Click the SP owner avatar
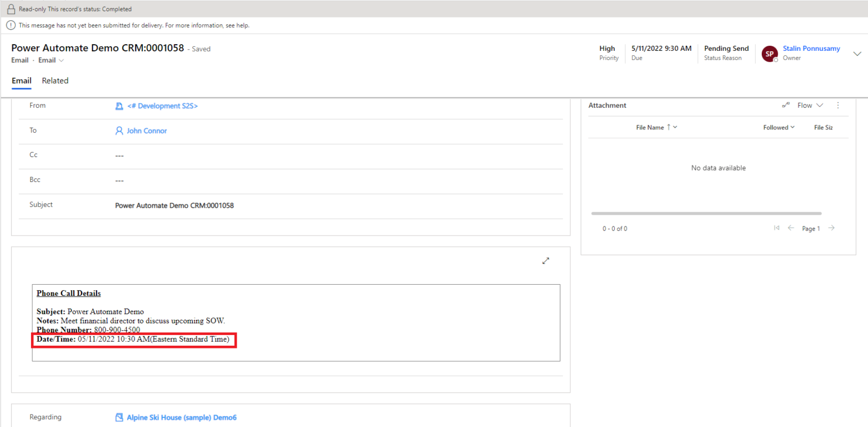This screenshot has width=868, height=427. coord(769,53)
